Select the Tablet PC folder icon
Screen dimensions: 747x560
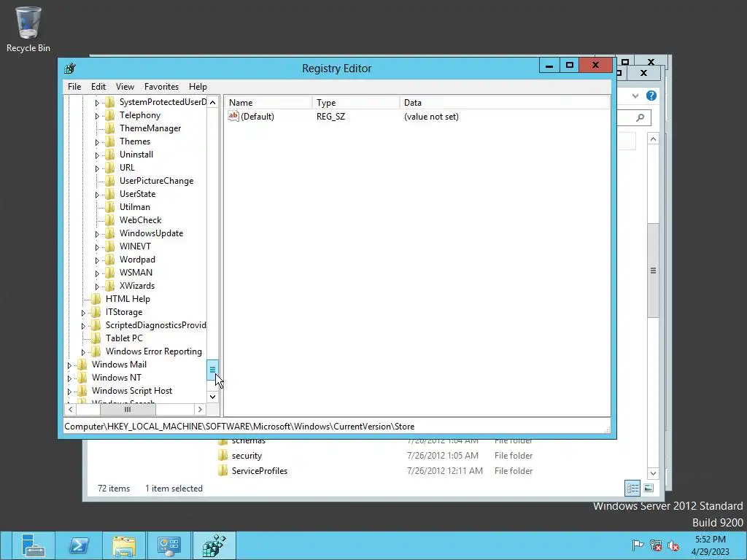(x=96, y=338)
